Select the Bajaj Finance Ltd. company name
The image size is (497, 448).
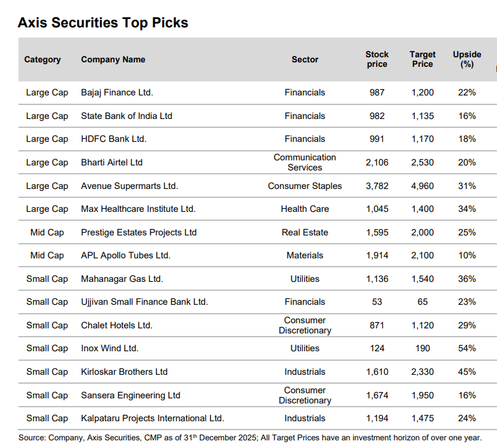click(x=117, y=93)
